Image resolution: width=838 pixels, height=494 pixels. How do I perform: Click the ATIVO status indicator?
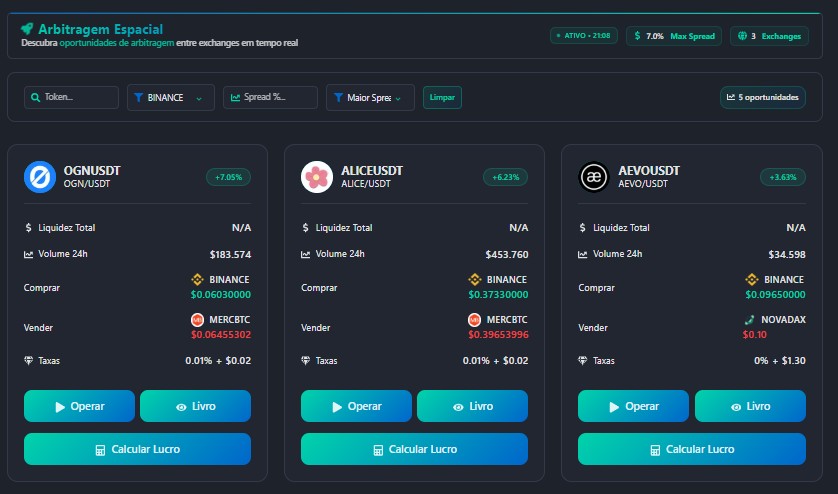584,36
